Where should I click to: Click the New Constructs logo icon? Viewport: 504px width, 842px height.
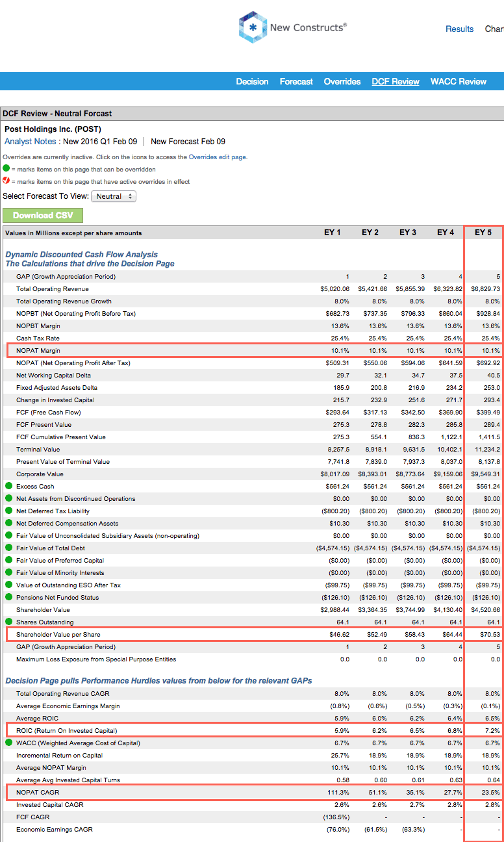click(253, 27)
